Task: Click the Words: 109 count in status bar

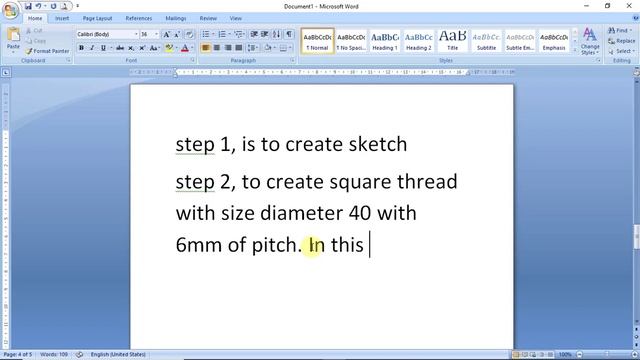Action: coord(54,354)
